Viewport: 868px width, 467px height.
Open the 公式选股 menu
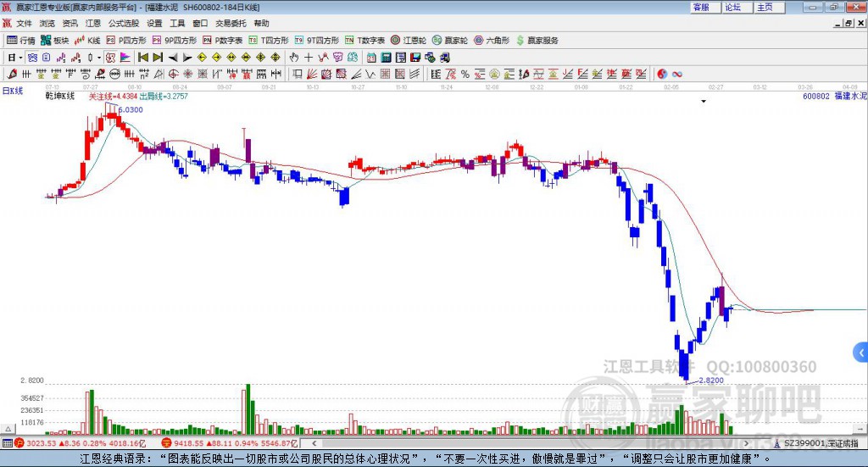(124, 23)
